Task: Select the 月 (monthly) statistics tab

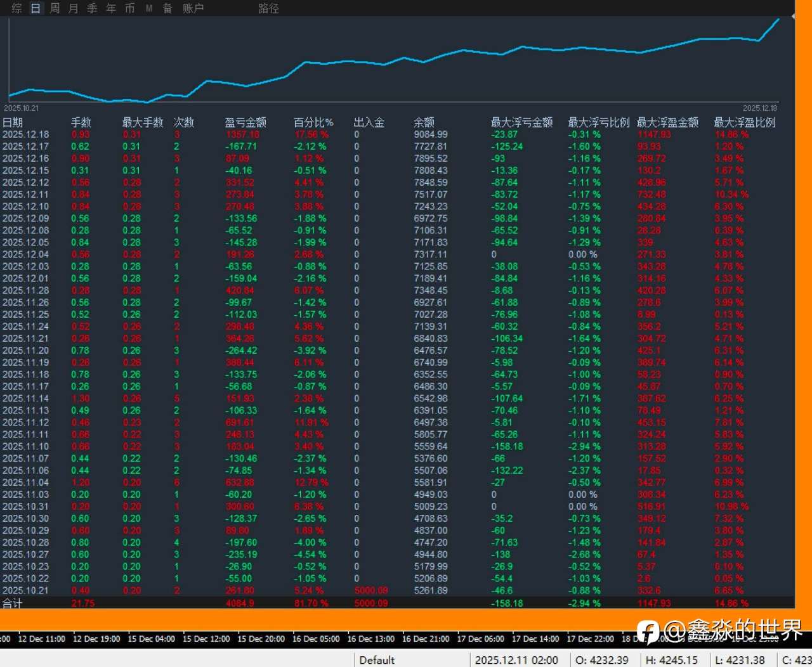Action: pyautogui.click(x=74, y=8)
